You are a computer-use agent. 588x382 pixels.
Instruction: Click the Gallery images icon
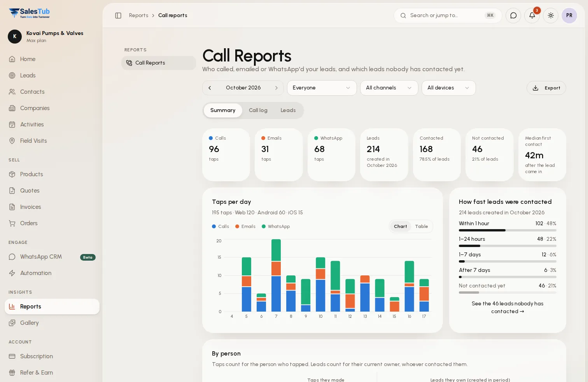point(12,323)
